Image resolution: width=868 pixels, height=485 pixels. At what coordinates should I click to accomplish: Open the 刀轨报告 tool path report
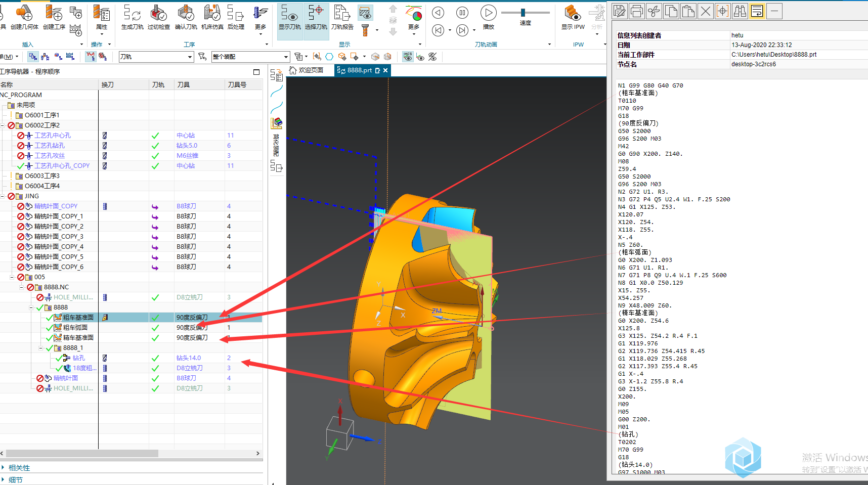pos(342,17)
